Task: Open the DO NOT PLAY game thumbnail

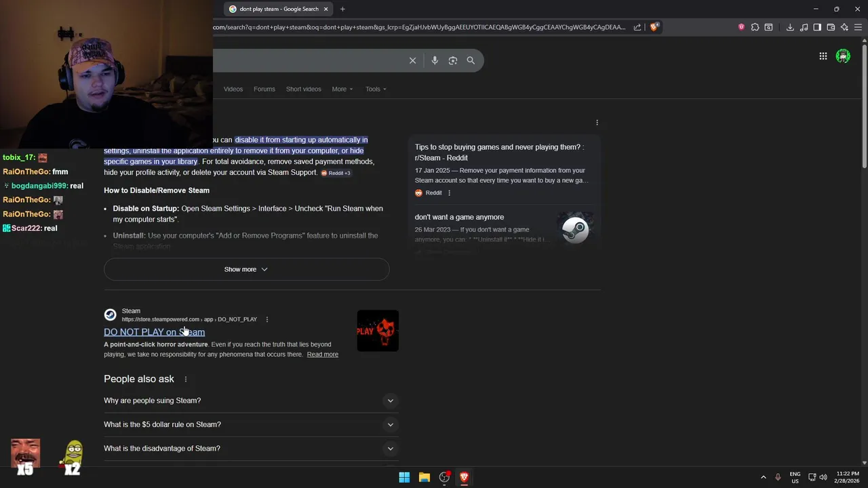Action: click(378, 331)
